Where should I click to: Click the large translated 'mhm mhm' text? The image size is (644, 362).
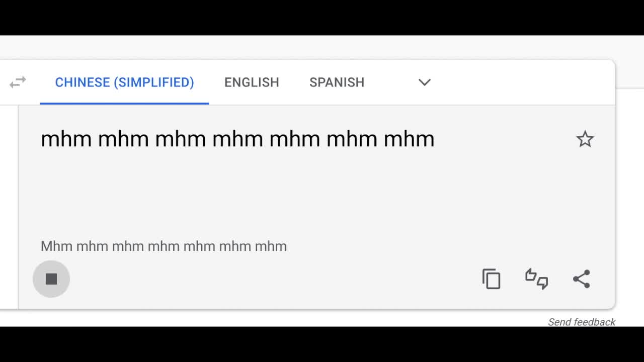pyautogui.click(x=237, y=139)
